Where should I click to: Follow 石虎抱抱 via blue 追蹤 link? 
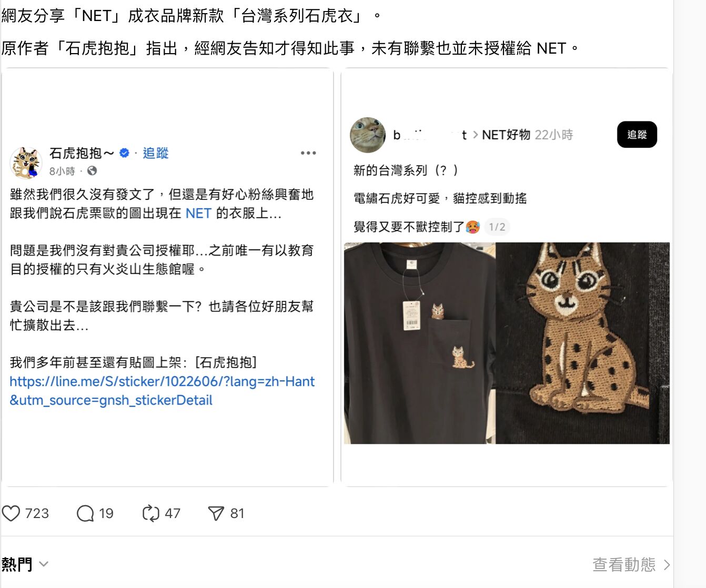(x=156, y=153)
